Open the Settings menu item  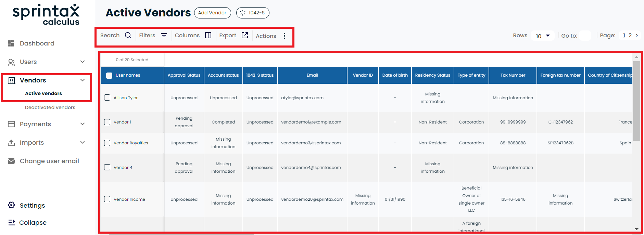tap(32, 206)
